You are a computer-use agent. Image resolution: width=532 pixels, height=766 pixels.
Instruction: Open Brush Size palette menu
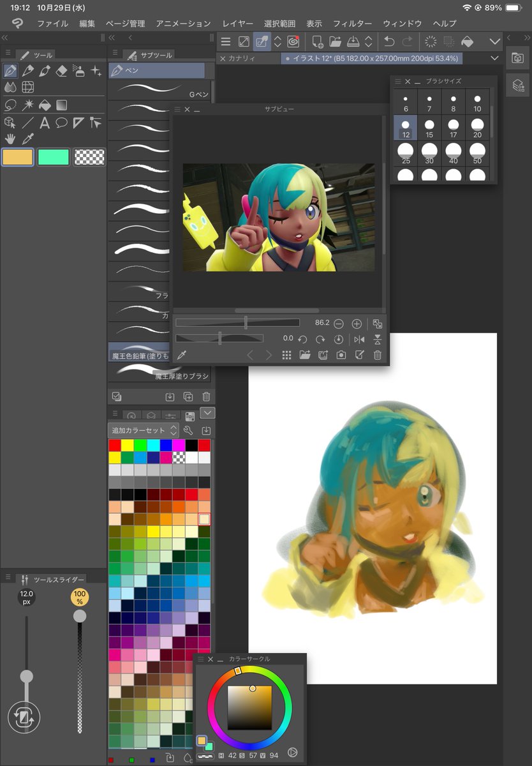click(x=397, y=82)
